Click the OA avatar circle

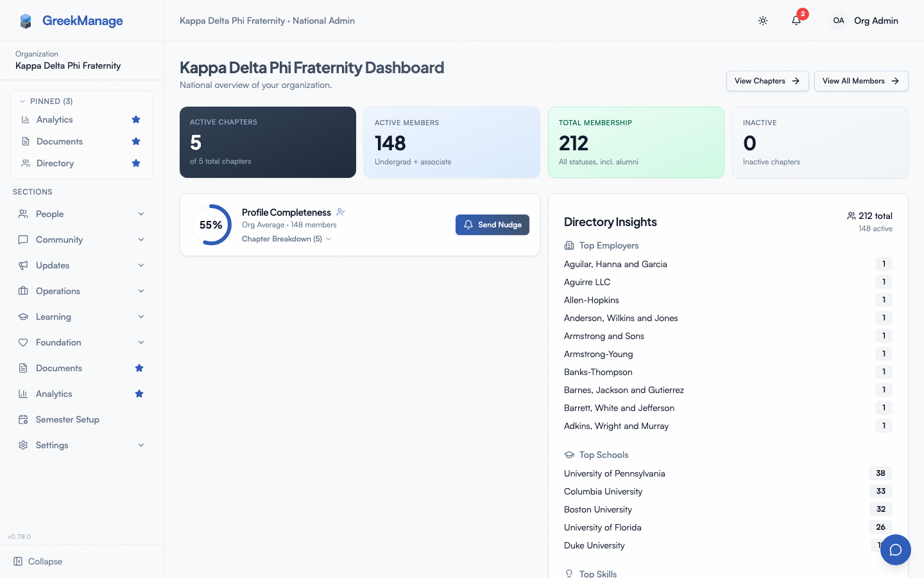point(839,21)
